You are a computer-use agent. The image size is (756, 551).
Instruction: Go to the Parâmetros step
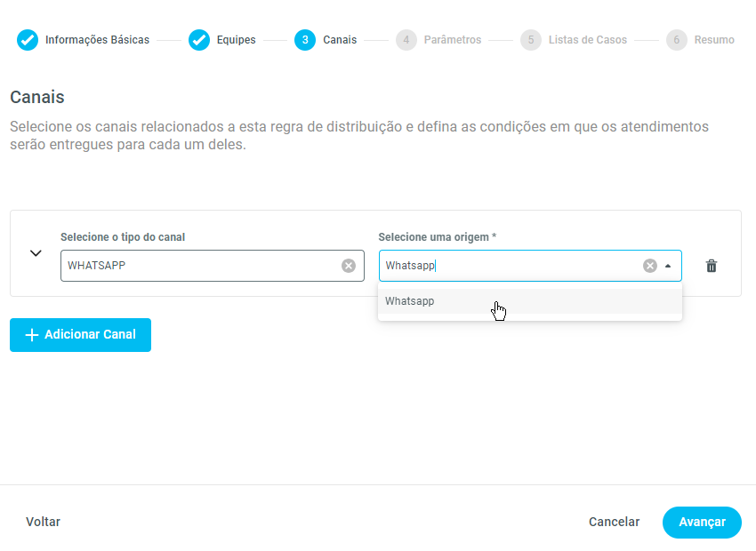coord(453,40)
